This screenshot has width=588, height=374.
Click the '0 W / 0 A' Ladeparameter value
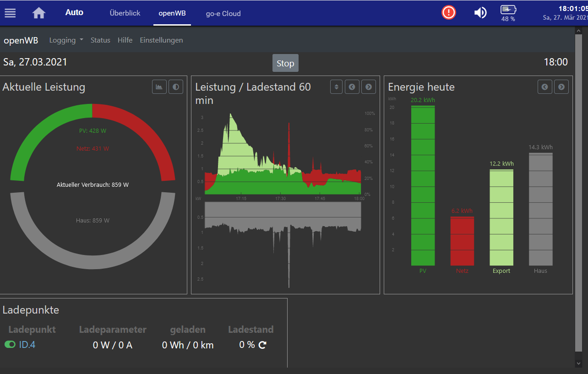coord(113,345)
